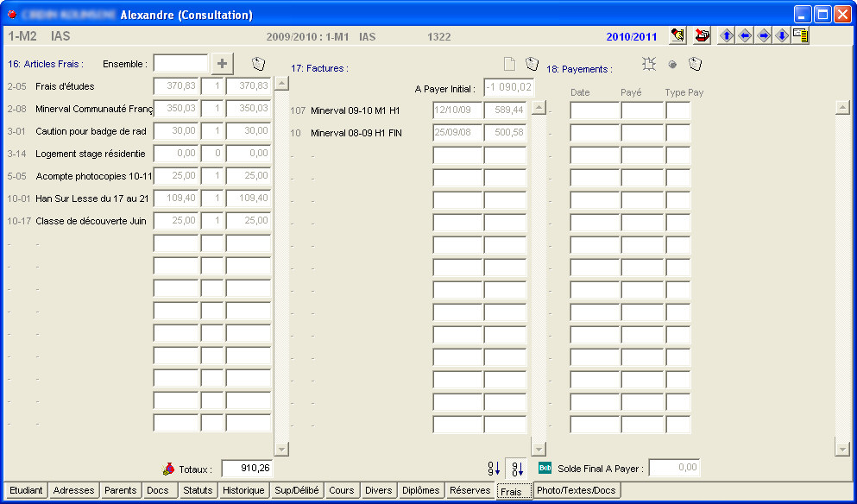The width and height of the screenshot is (857, 504).
Task: Click the Solde Final A Payer field
Action: pyautogui.click(x=674, y=468)
